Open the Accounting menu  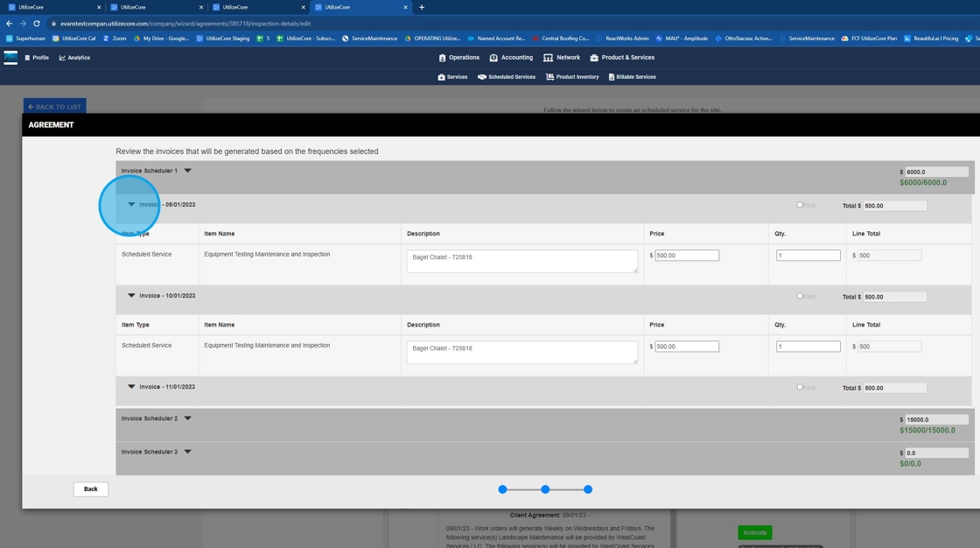coord(511,58)
